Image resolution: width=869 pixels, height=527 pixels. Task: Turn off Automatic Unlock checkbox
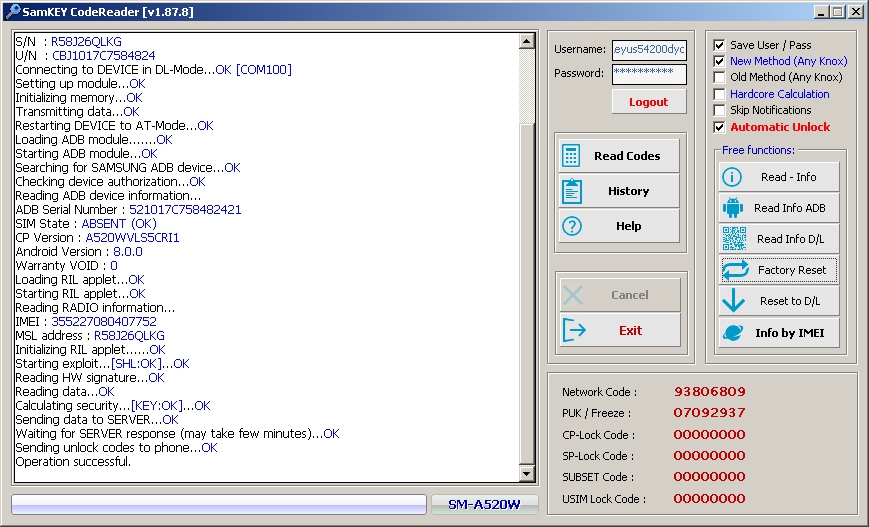coord(719,127)
